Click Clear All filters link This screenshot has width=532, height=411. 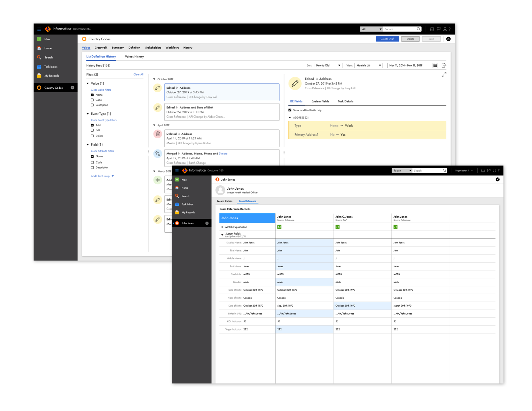tap(138, 75)
